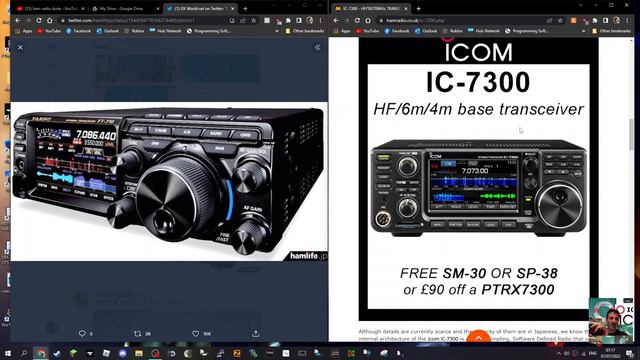Like the tweet with the heart icon
This screenshot has height=360, width=640.
click(x=196, y=333)
